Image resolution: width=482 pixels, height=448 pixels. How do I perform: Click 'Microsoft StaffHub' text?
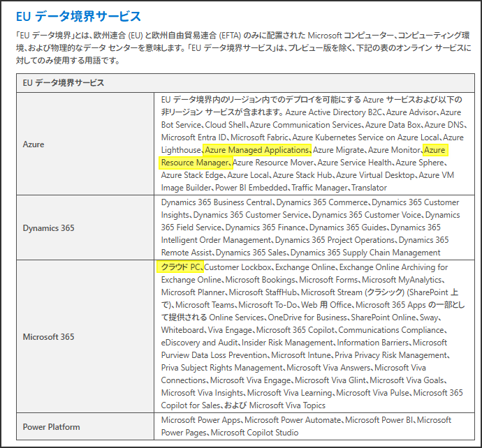coord(263,292)
